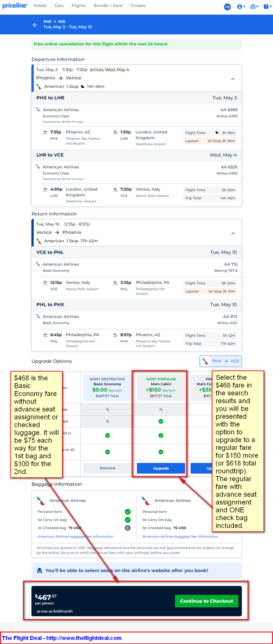Click the moon icon beside Flight Time 9h 55m

click(x=217, y=133)
